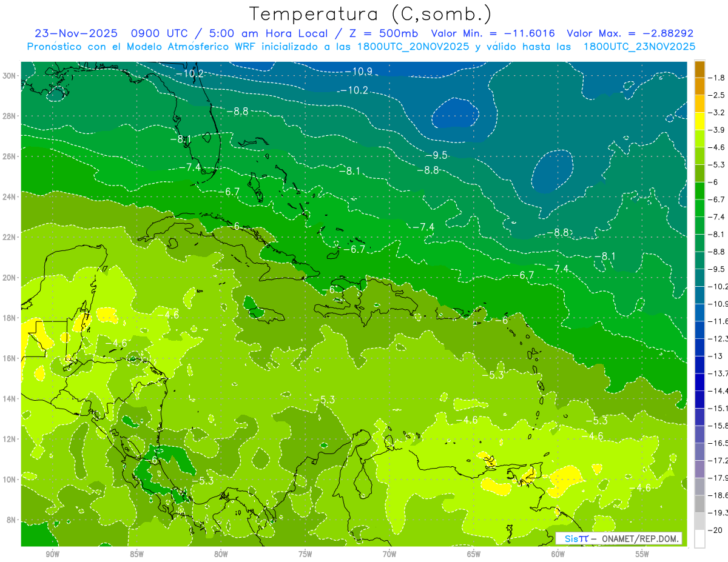728x562 pixels.
Task: Click the '22N' latitude axis label
Action: point(9,237)
